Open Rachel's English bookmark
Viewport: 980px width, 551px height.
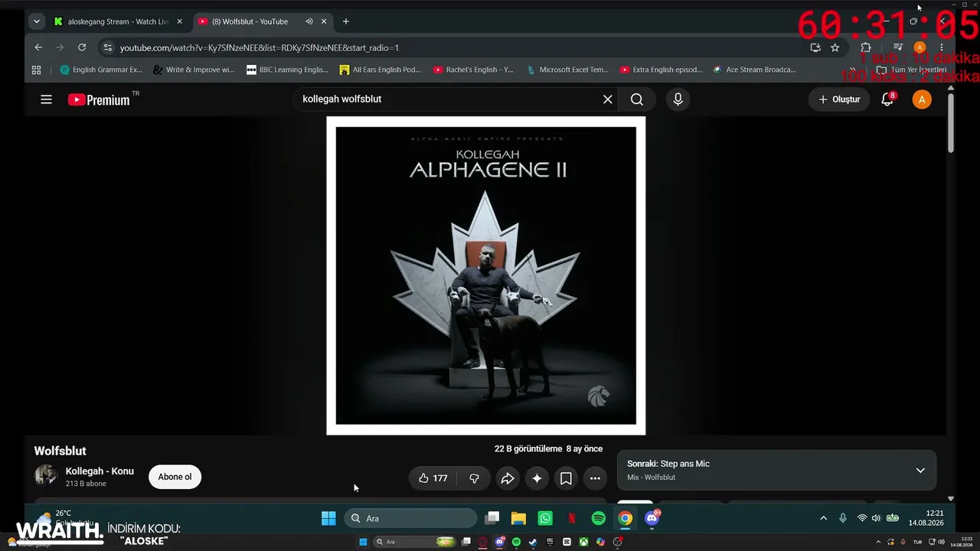[473, 70]
